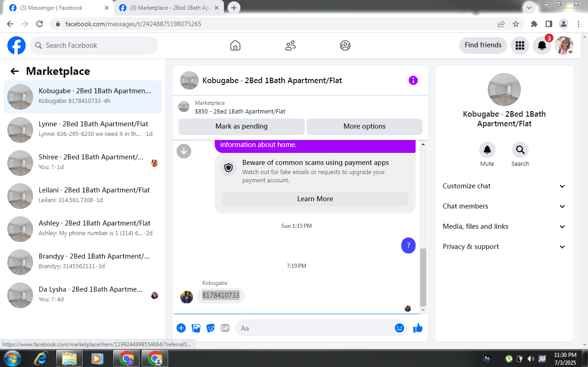The width and height of the screenshot is (588, 367).
Task: Open the Friends icon in top navigation
Action: pyautogui.click(x=291, y=45)
